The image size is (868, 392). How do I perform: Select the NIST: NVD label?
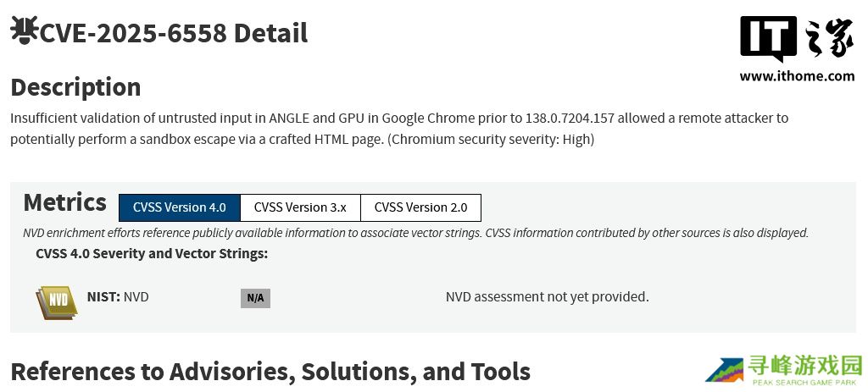coord(118,297)
